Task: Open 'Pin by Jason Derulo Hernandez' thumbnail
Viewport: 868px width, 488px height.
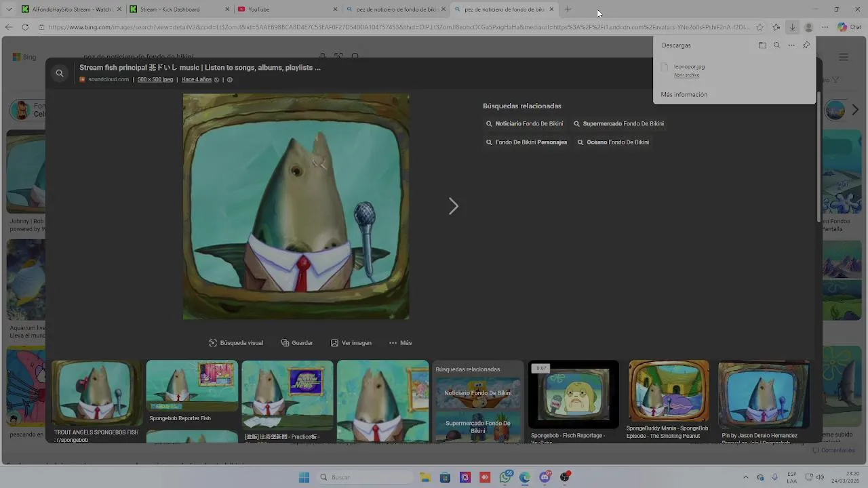Action: [764, 395]
